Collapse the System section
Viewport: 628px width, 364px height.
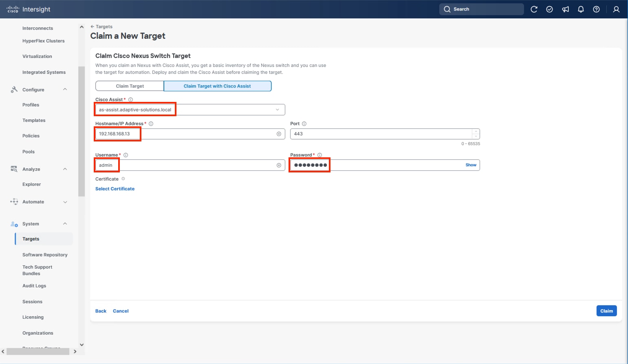pos(65,223)
